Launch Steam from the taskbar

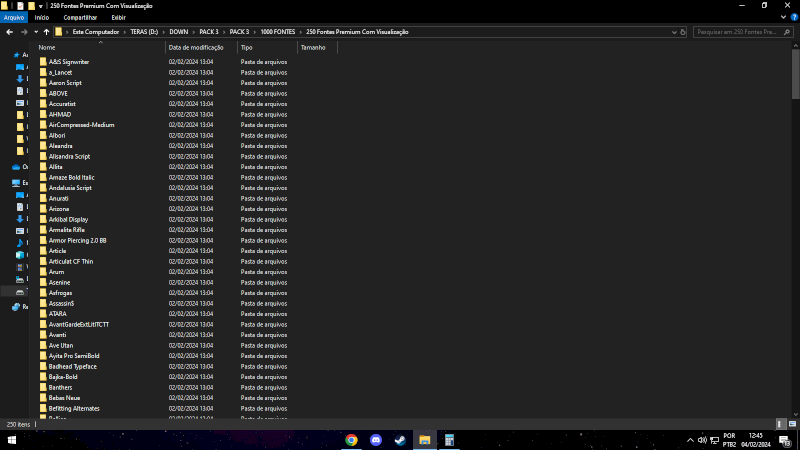click(400, 440)
